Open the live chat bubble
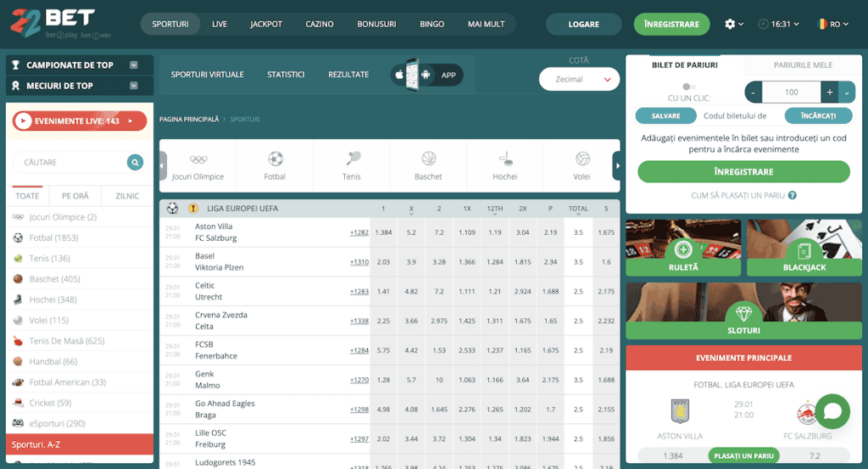The width and height of the screenshot is (868, 469). click(832, 410)
